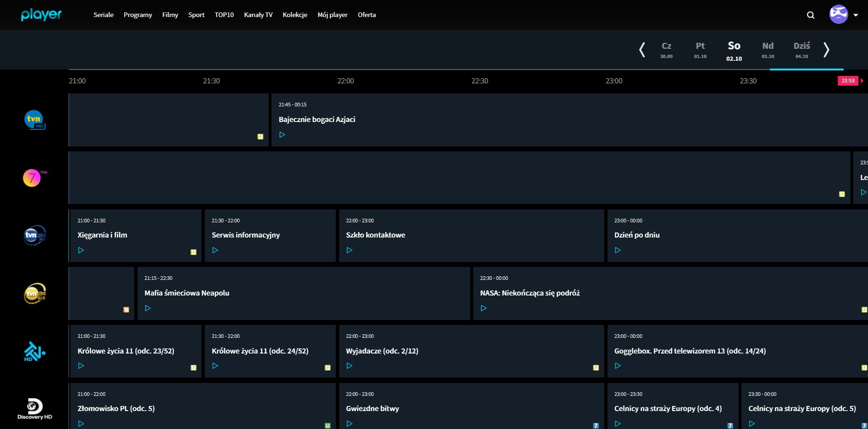This screenshot has height=429, width=868.
Task: Open Gwiezdne bitwy program title
Action: (x=372, y=408)
